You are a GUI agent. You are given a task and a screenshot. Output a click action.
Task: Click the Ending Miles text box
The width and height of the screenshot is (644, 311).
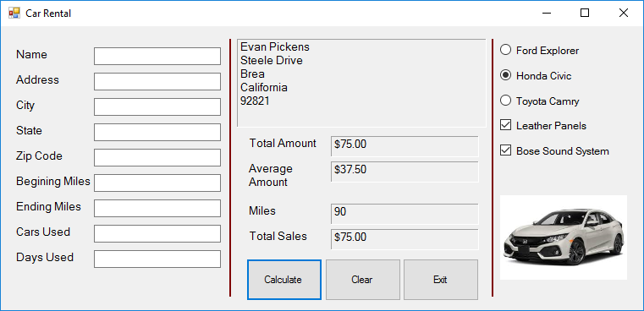click(x=157, y=209)
